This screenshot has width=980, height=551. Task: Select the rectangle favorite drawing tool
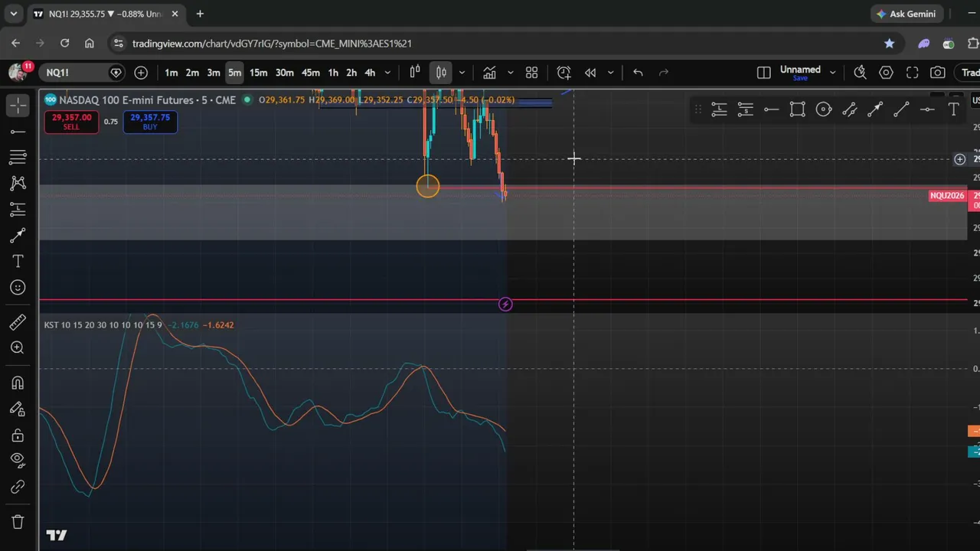pos(797,109)
